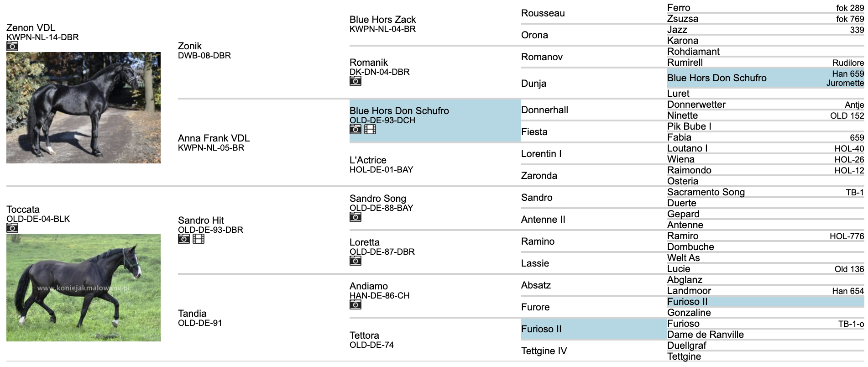The image size is (868, 367).
Task: Open the camera icon under Toccata
Action: (x=12, y=228)
